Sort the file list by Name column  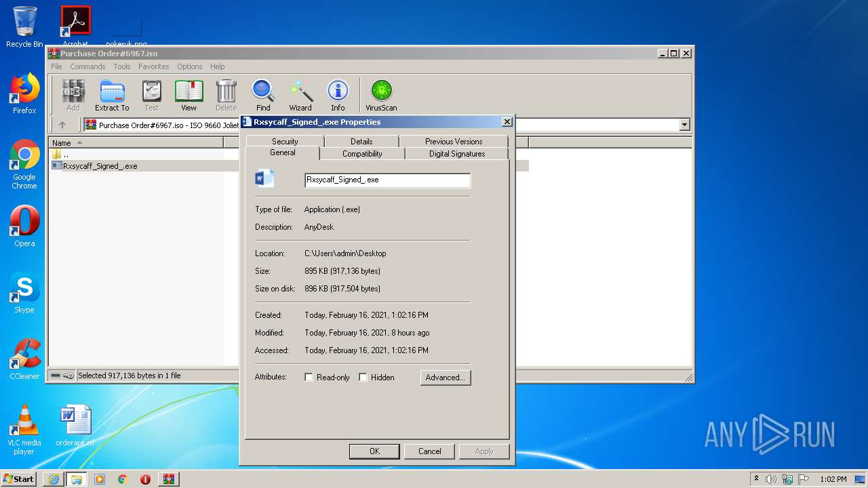[136, 142]
